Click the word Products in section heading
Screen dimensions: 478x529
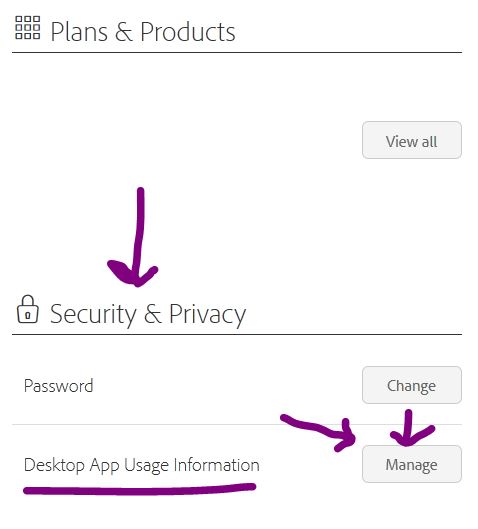tap(188, 32)
